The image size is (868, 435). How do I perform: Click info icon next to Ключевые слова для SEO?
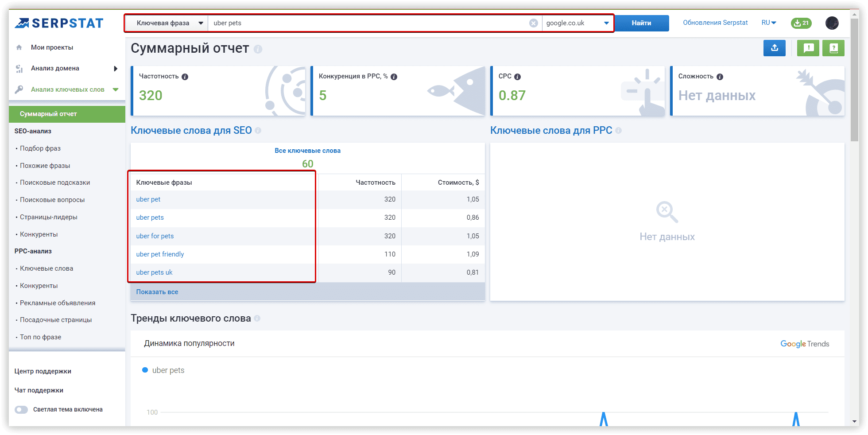[258, 131]
